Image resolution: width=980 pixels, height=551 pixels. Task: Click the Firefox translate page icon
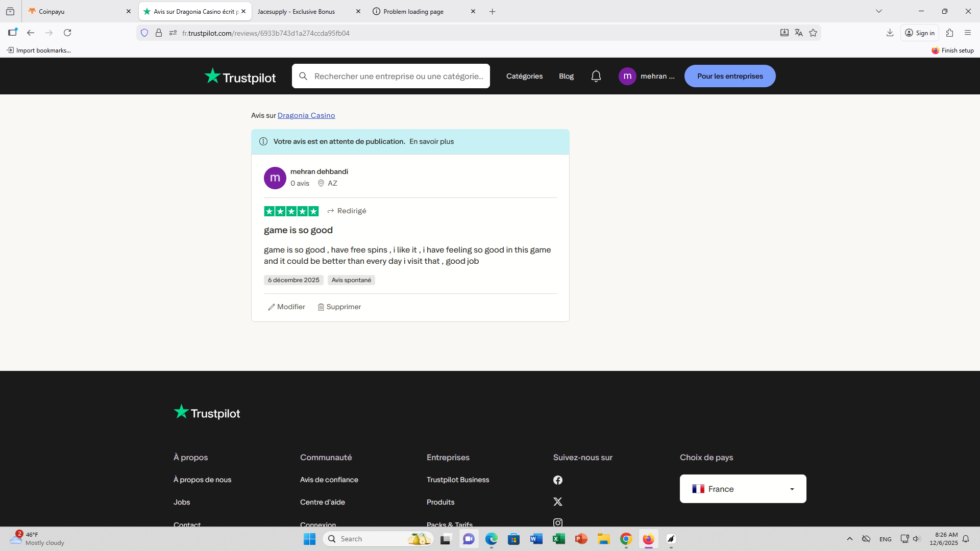799,33
